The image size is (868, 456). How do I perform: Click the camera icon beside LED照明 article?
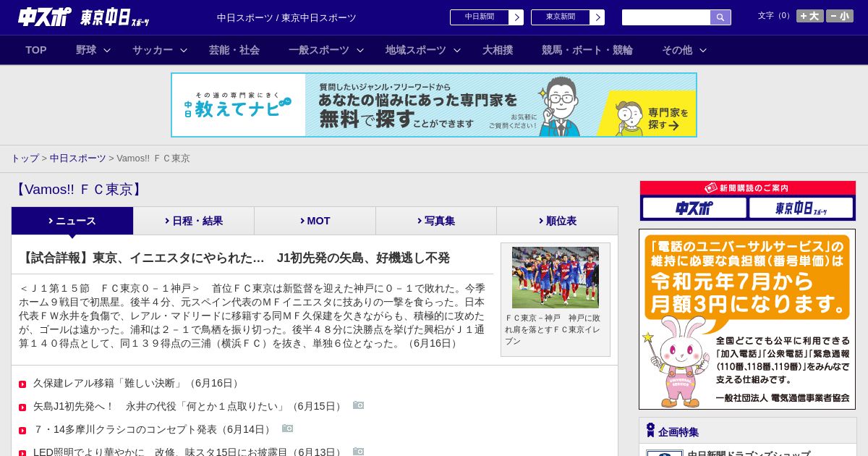click(359, 452)
